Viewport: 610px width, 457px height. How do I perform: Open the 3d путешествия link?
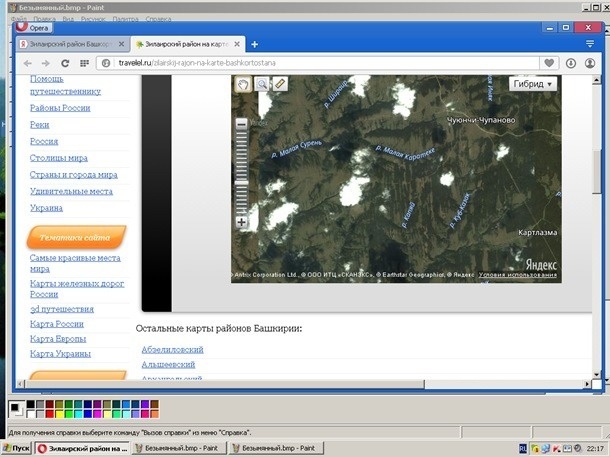pos(62,309)
